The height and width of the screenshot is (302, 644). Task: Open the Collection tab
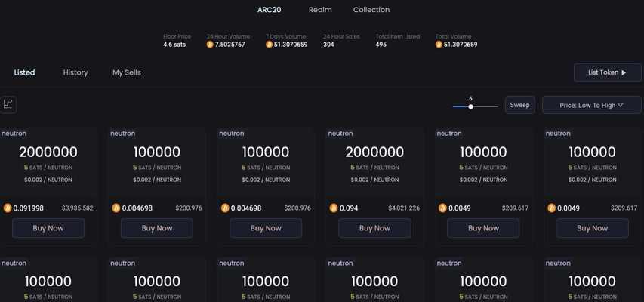click(x=371, y=10)
